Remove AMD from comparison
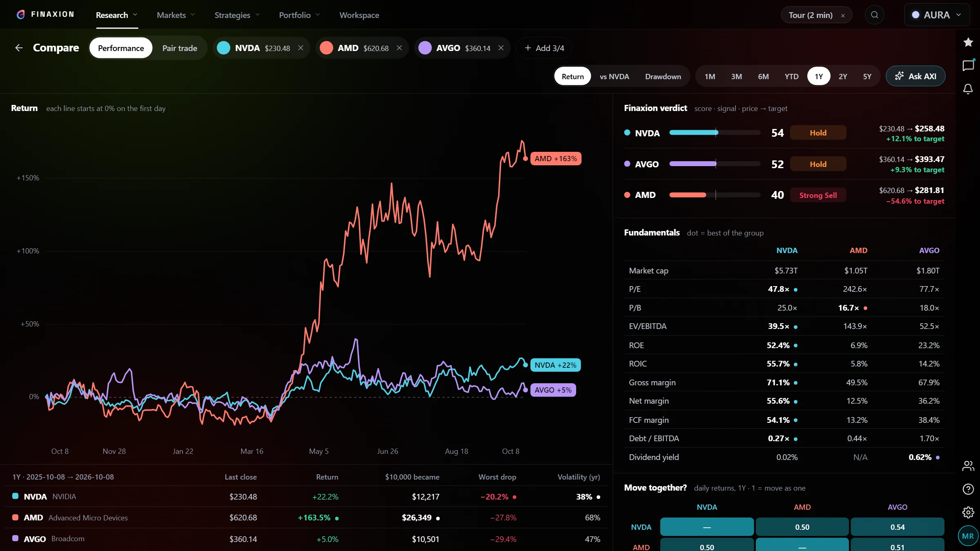The image size is (980, 551). pos(399,48)
